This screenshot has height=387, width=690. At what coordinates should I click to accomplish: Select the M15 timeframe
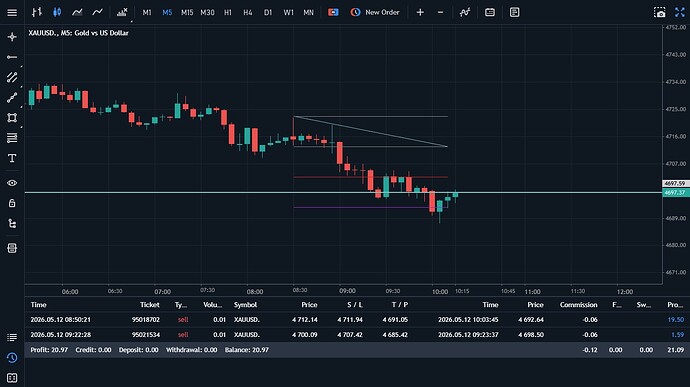tap(187, 12)
